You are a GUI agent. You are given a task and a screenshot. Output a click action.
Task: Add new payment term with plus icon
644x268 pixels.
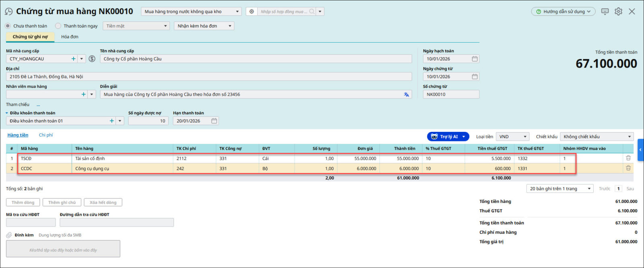coord(111,121)
